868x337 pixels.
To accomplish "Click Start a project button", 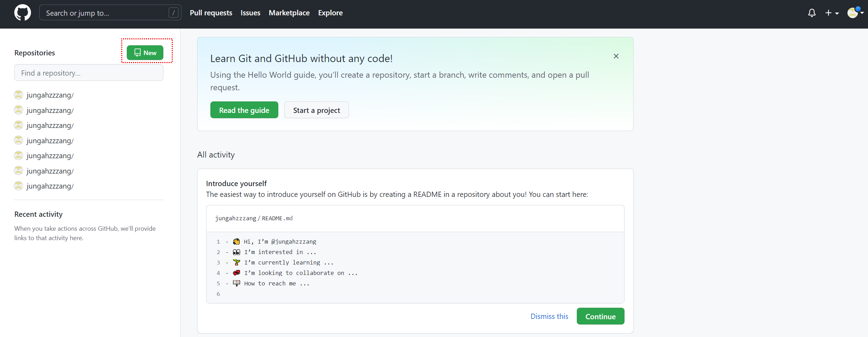I will 316,110.
